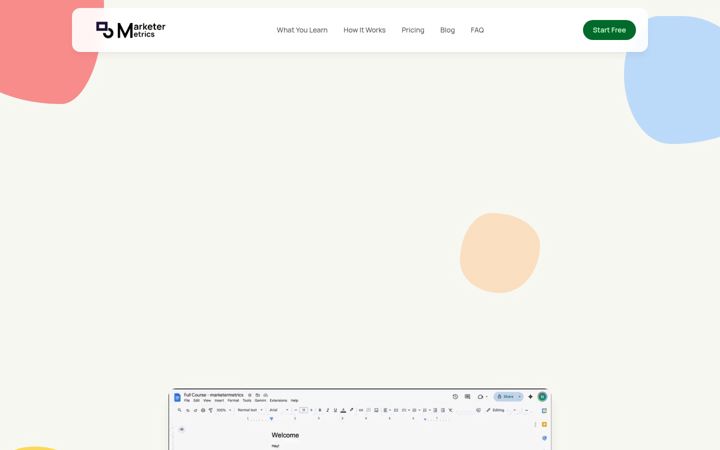720x450 pixels.
Task: Click the search magnifier in Docs toolbar
Action: (180, 410)
